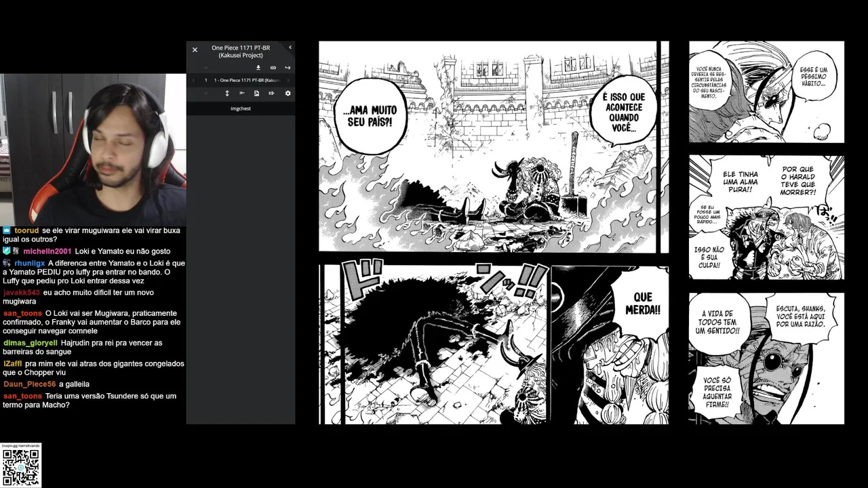868x488 pixels.
Task: Open the chapter selector "1 - One Piece 1171 PT-BR"
Action: coord(247,80)
